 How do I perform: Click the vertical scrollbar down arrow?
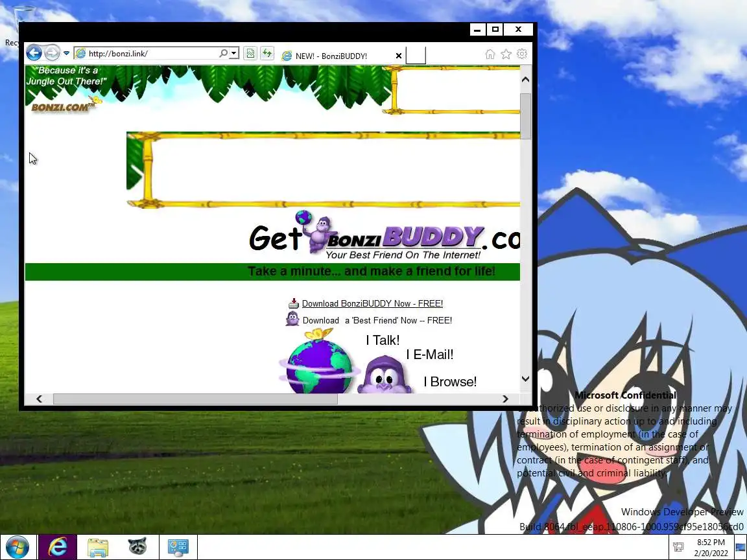pyautogui.click(x=525, y=379)
